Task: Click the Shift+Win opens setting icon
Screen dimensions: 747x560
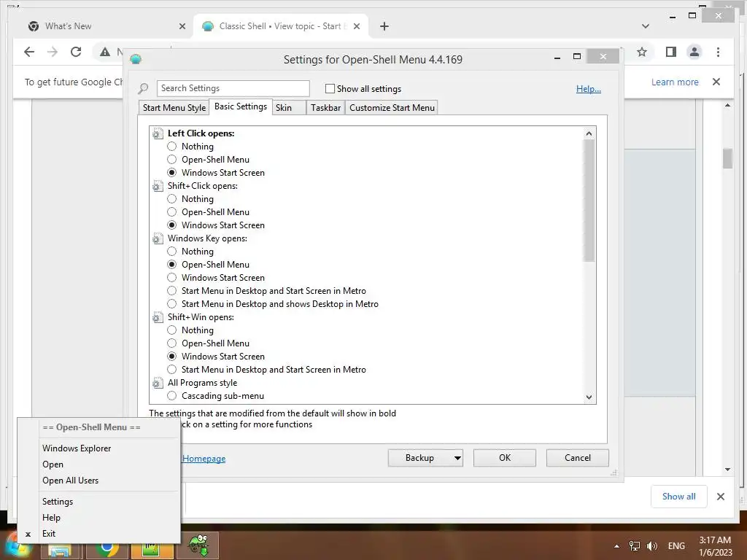Action: tap(158, 318)
